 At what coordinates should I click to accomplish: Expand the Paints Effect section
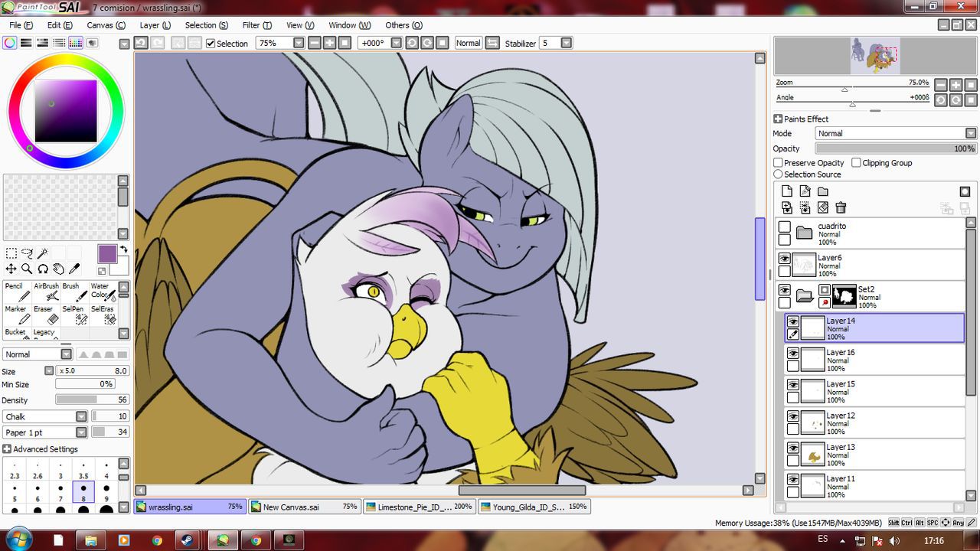778,119
